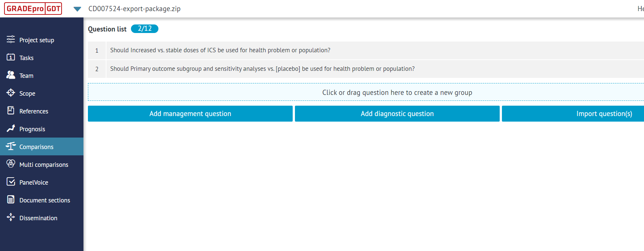Open the project dropdown arrow next to the title
This screenshot has height=251, width=644.
tap(77, 9)
